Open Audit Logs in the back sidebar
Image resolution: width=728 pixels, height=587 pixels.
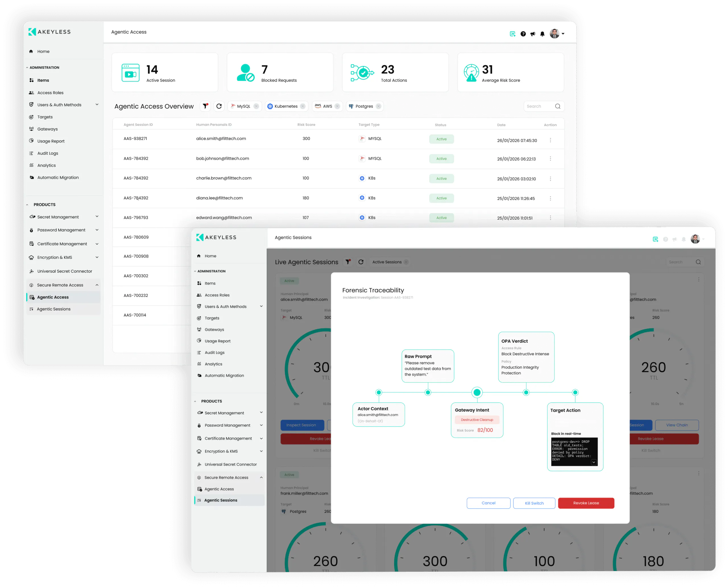(x=48, y=153)
